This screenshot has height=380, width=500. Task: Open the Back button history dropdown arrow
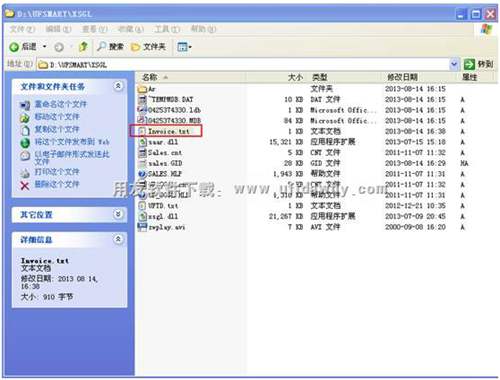pyautogui.click(x=45, y=47)
